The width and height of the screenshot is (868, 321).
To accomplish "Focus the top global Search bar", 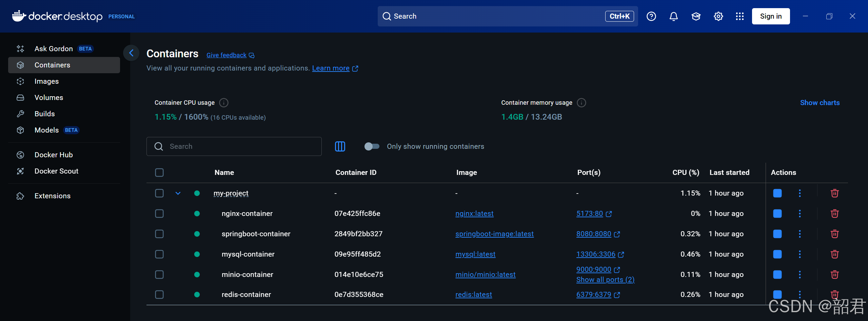I will click(x=508, y=16).
